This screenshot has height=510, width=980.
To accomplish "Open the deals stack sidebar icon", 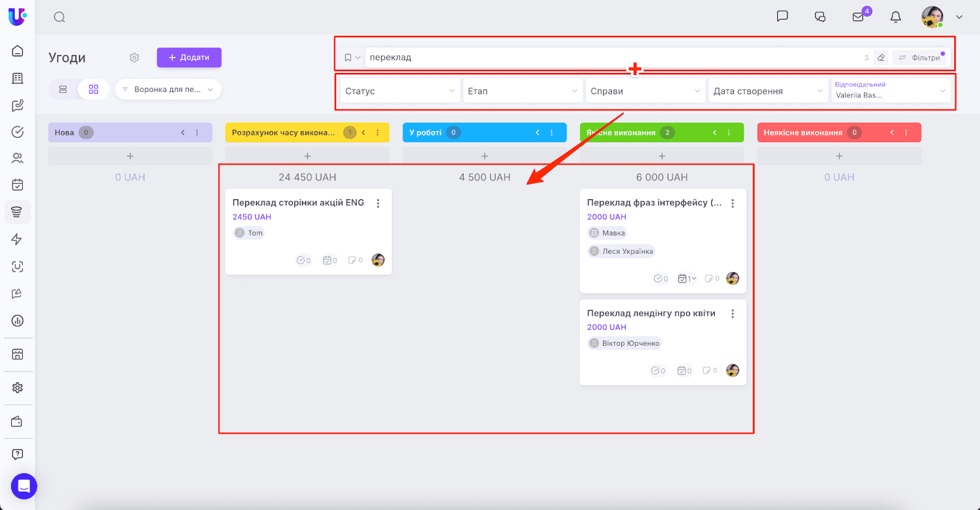I will coord(17,212).
